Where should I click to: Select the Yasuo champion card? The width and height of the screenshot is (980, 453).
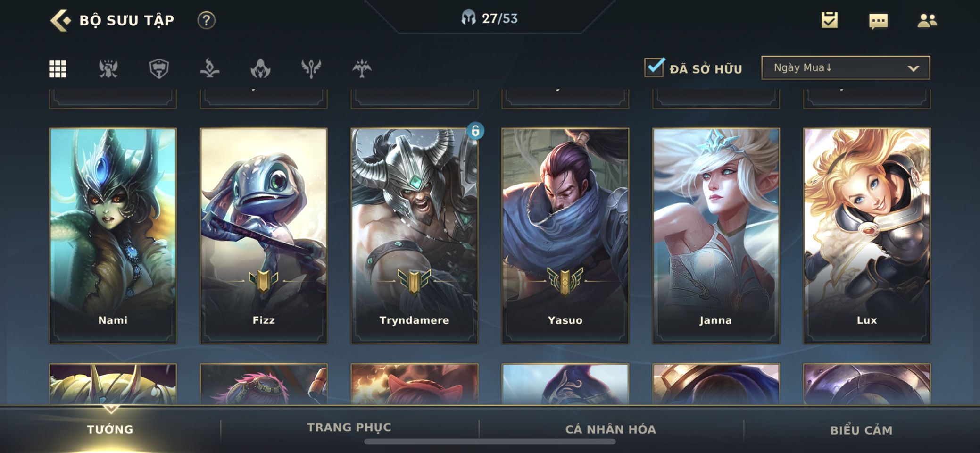tap(565, 235)
